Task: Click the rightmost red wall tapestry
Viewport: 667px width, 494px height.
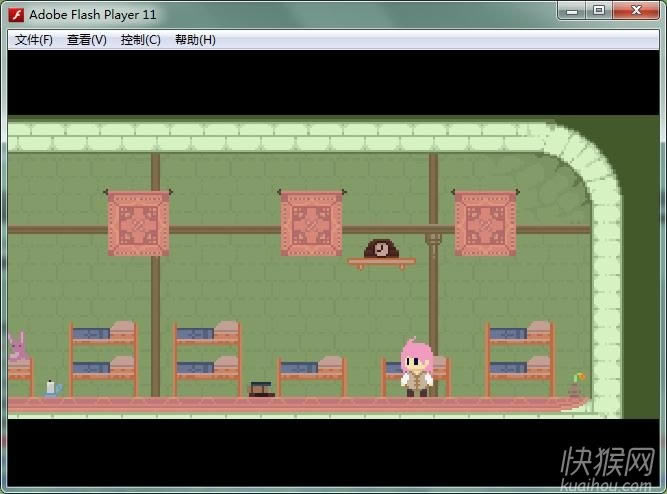Action: point(485,223)
